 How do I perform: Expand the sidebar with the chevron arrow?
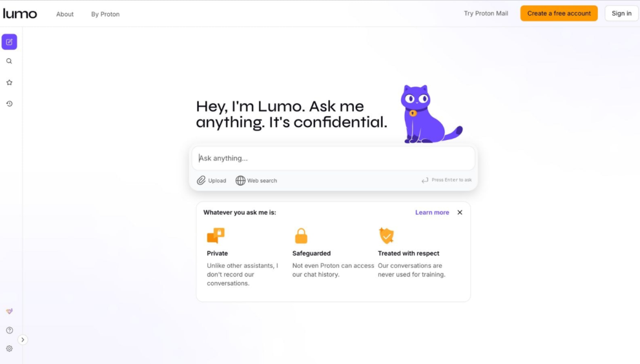(23, 339)
